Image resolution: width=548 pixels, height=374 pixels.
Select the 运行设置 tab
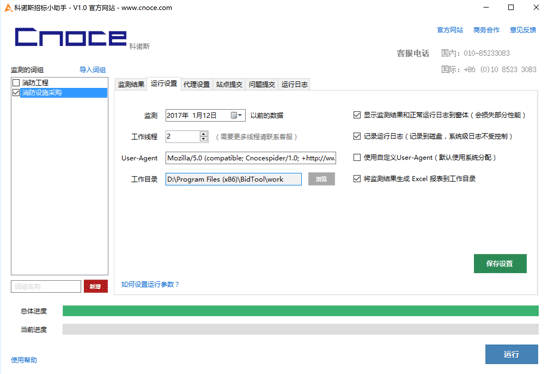click(x=164, y=84)
